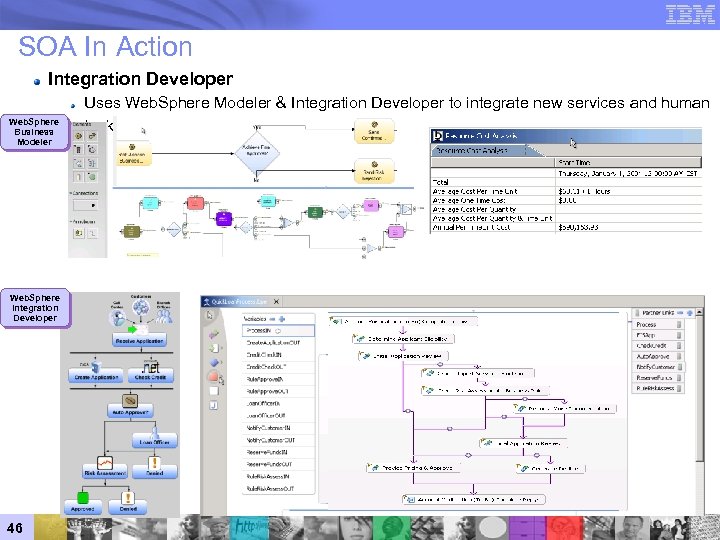Click the Loan Officer node
The height and width of the screenshot is (540, 720).
(x=155, y=442)
